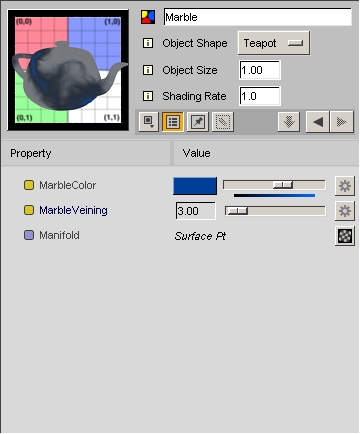360x434 pixels.
Task: Open MarbleVeining gear settings
Action: pos(345,211)
